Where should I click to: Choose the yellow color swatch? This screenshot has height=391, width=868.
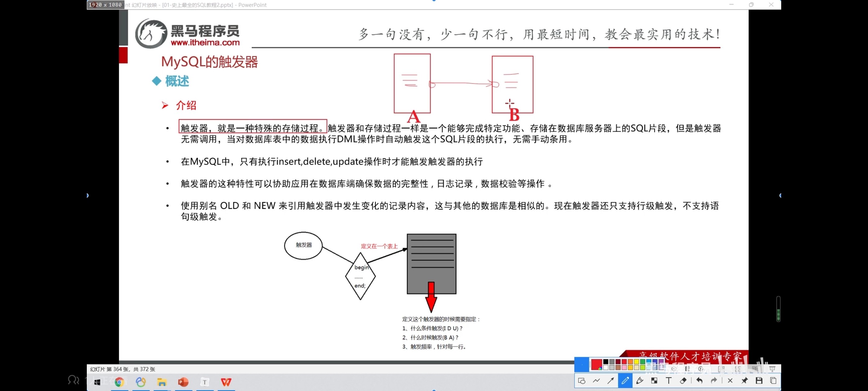(x=636, y=362)
